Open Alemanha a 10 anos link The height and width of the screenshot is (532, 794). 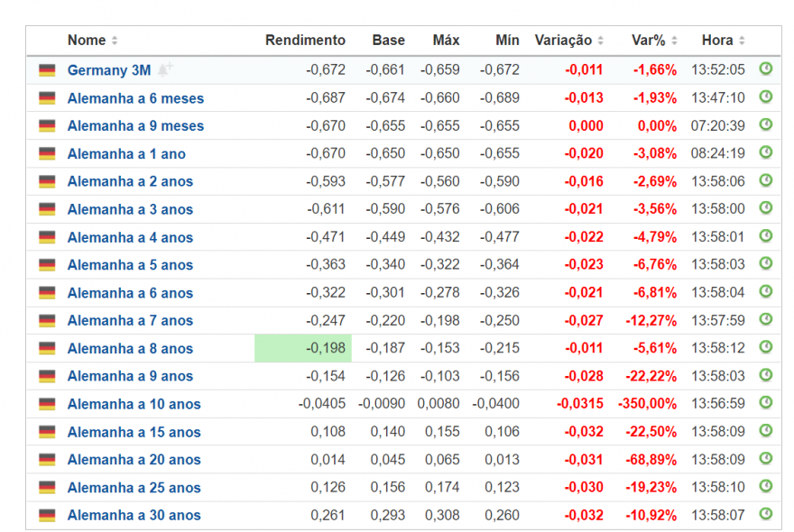134,404
